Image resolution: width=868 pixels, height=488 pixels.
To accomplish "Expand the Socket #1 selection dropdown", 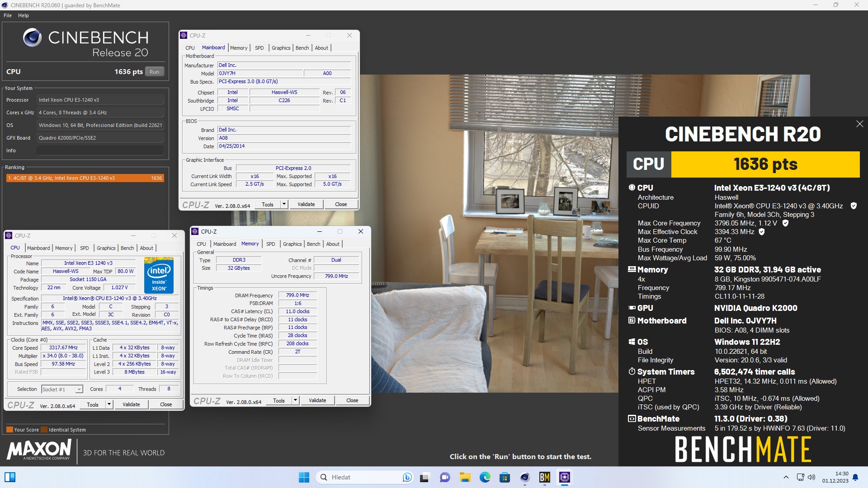I will (79, 389).
